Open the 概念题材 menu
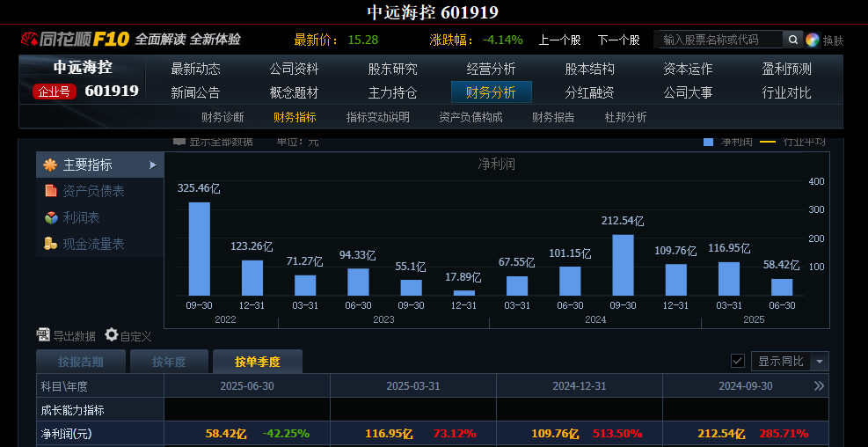This screenshot has height=447, width=868. pos(294,92)
